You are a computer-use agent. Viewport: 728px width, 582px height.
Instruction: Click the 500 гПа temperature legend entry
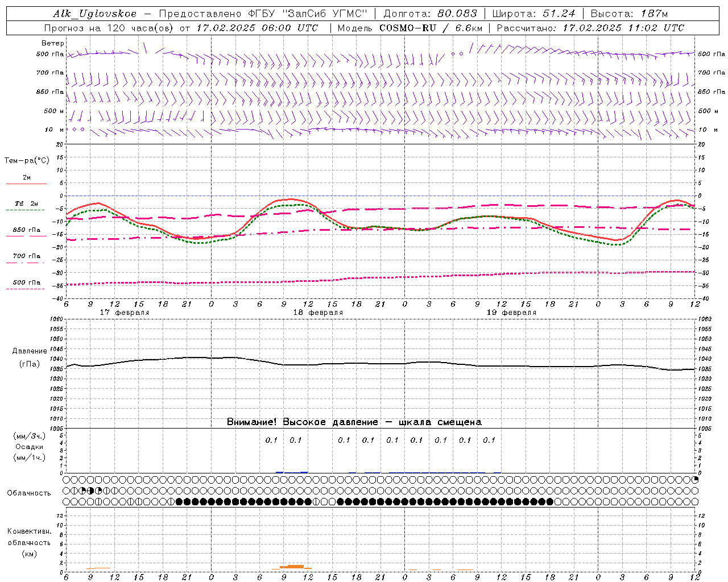27,282
